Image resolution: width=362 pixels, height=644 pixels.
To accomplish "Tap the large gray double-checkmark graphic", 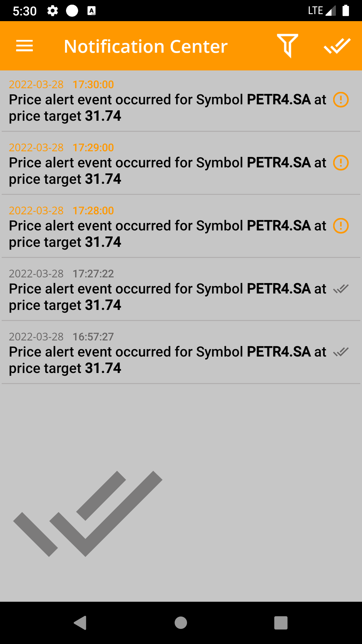I will click(88, 513).
